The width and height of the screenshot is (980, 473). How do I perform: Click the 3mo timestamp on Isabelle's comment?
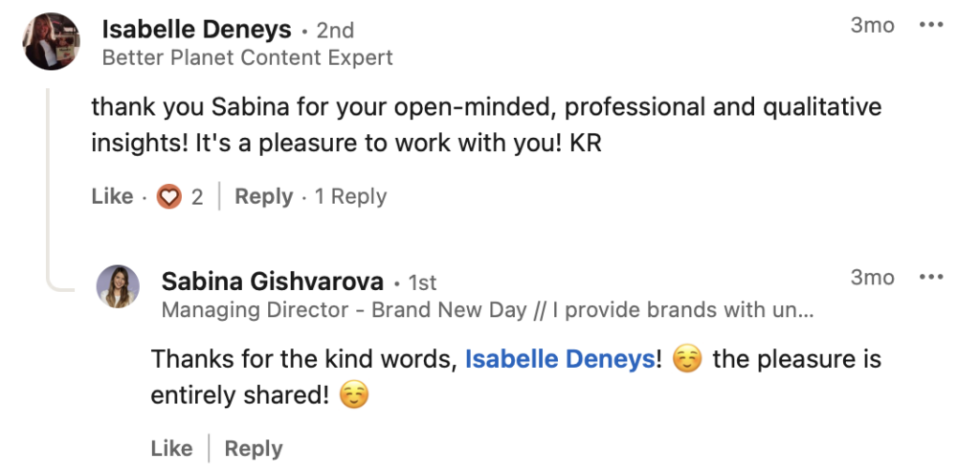873,26
